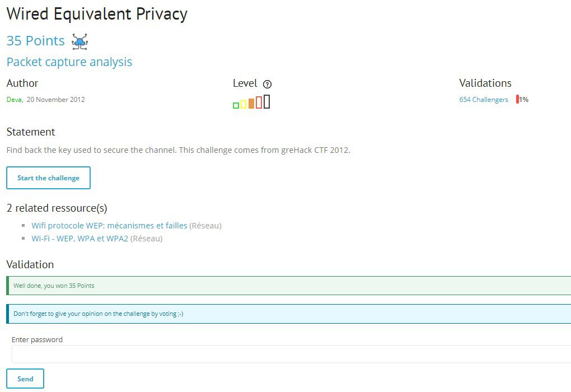This screenshot has width=571, height=392.
Task: Start the challenge
Action: [x=49, y=178]
